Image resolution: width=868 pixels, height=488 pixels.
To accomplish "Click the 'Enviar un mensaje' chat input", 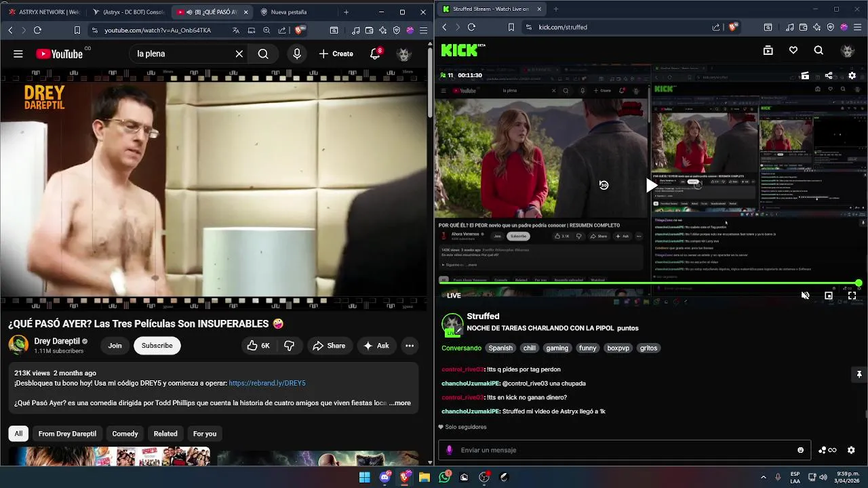I will (x=624, y=450).
